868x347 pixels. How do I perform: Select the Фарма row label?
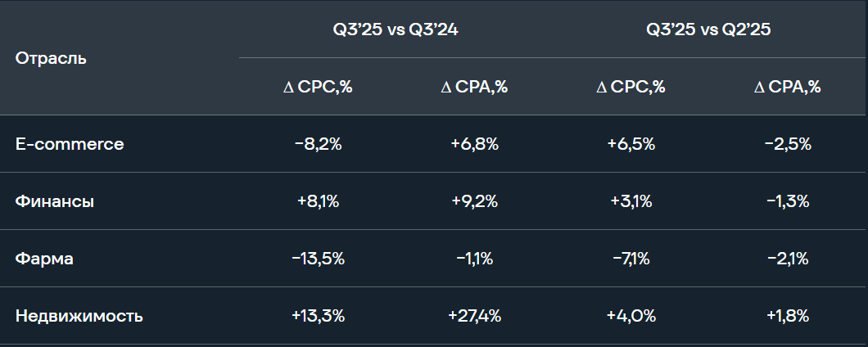(44, 259)
